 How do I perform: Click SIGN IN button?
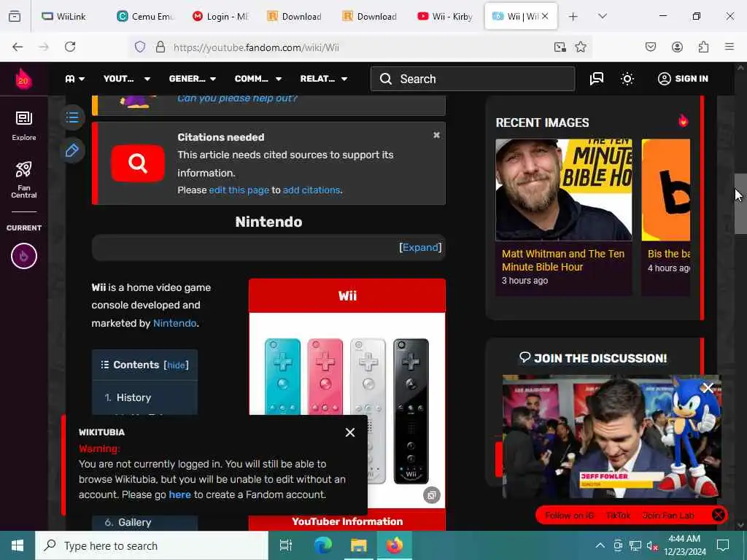[x=683, y=79]
